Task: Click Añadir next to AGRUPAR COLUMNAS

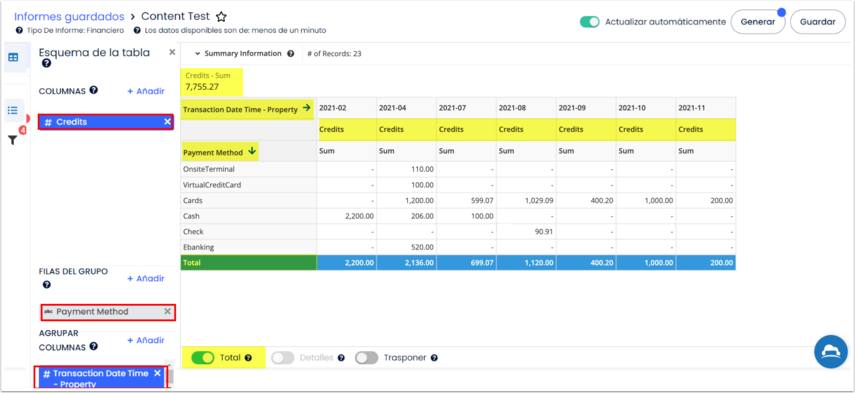Action: click(x=146, y=340)
